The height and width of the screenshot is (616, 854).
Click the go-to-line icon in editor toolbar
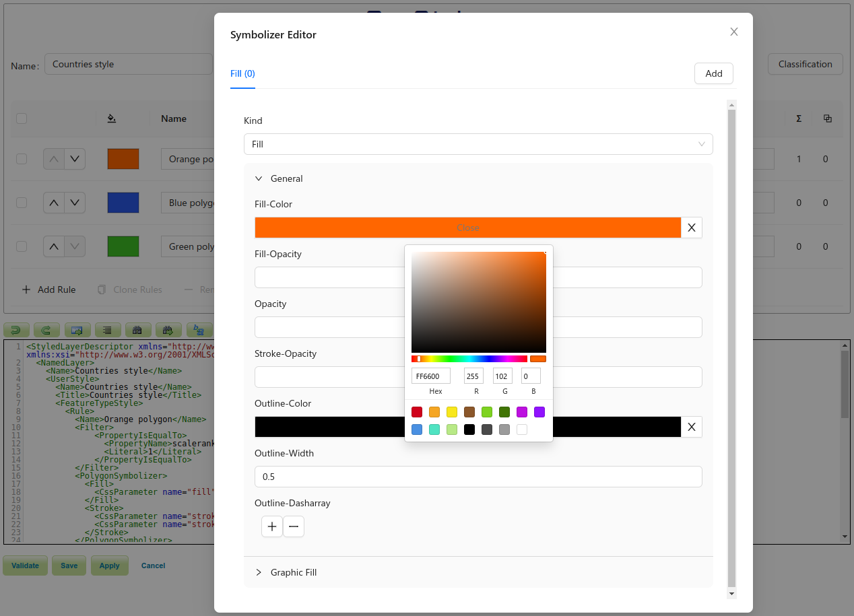77,330
